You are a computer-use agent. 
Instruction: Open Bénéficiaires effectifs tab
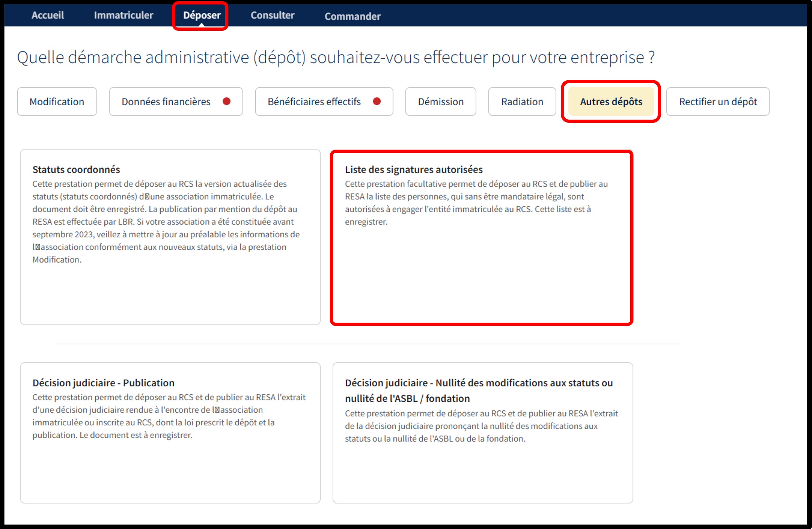[x=314, y=102]
